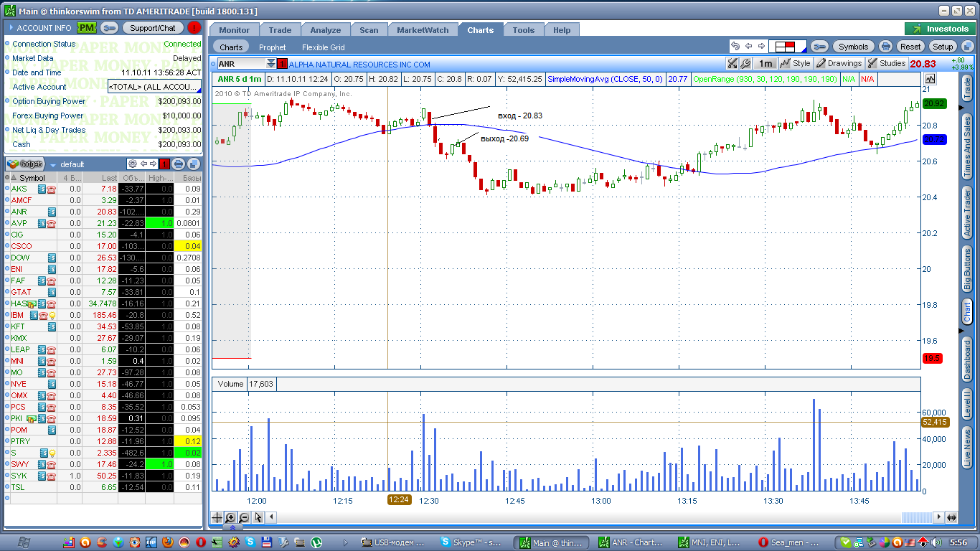
Task: Click the account link pill icon
Action: (x=110, y=28)
